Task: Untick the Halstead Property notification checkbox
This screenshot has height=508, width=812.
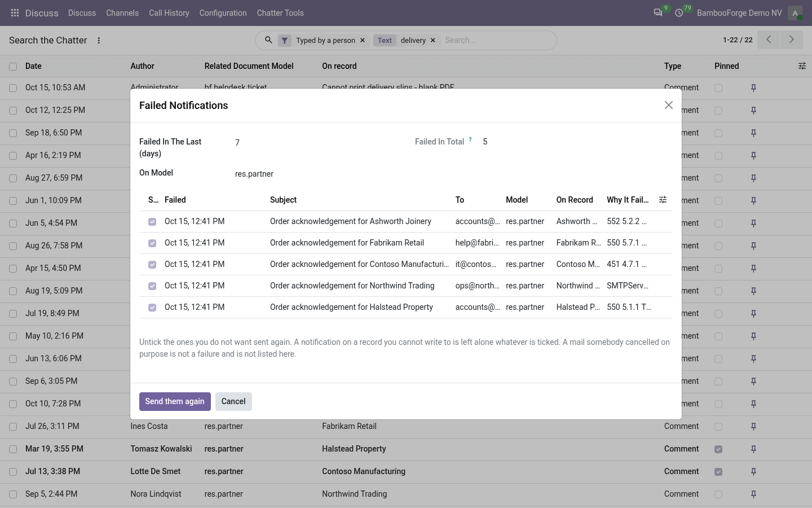Action: click(x=152, y=308)
